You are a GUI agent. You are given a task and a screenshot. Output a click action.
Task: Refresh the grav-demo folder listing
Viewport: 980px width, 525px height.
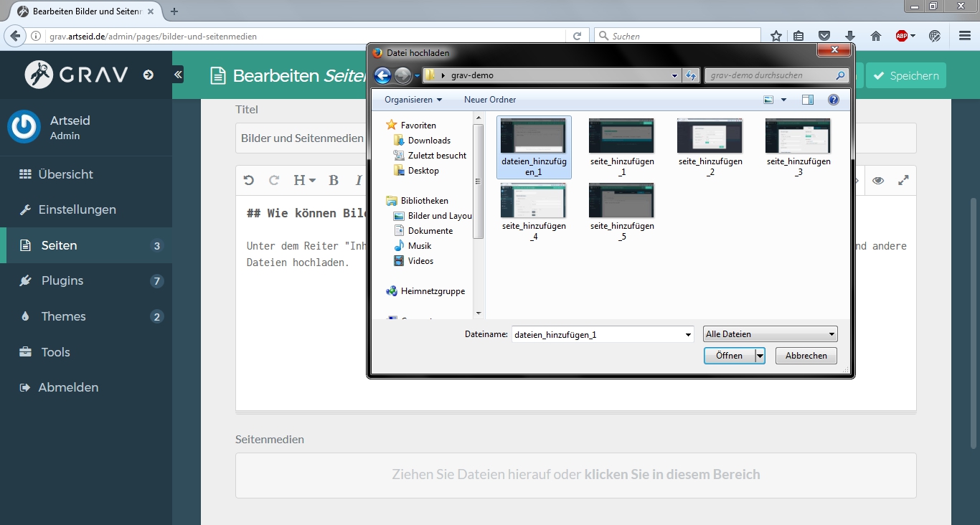click(691, 75)
